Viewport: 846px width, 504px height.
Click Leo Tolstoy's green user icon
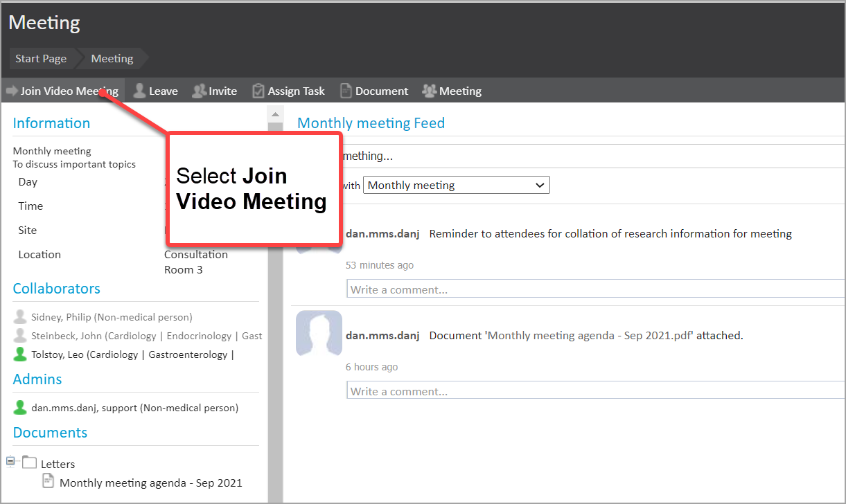click(20, 354)
